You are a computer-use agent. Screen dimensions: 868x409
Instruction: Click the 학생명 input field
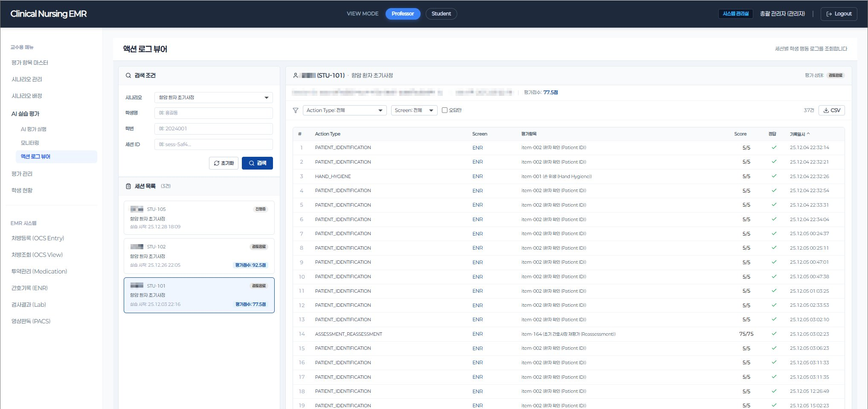coord(214,113)
